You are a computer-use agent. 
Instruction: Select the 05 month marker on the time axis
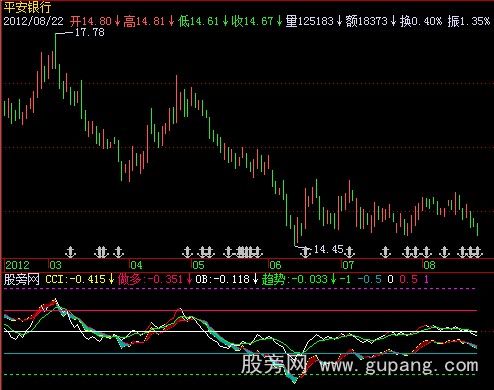click(198, 265)
